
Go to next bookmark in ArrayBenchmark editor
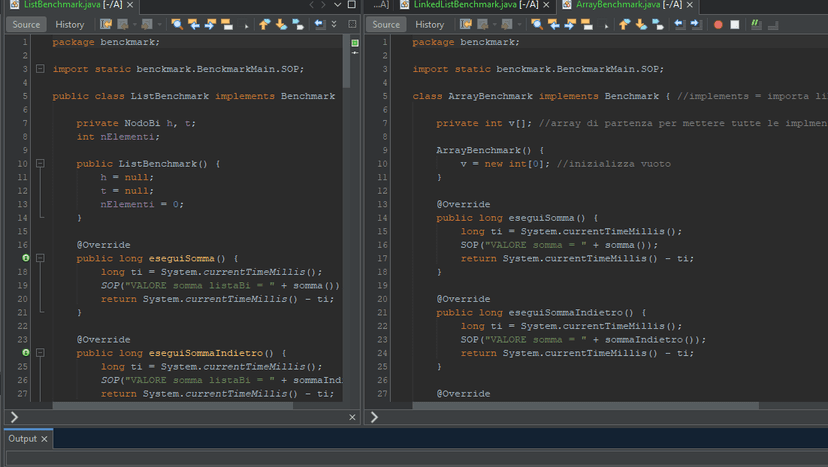pos(641,24)
